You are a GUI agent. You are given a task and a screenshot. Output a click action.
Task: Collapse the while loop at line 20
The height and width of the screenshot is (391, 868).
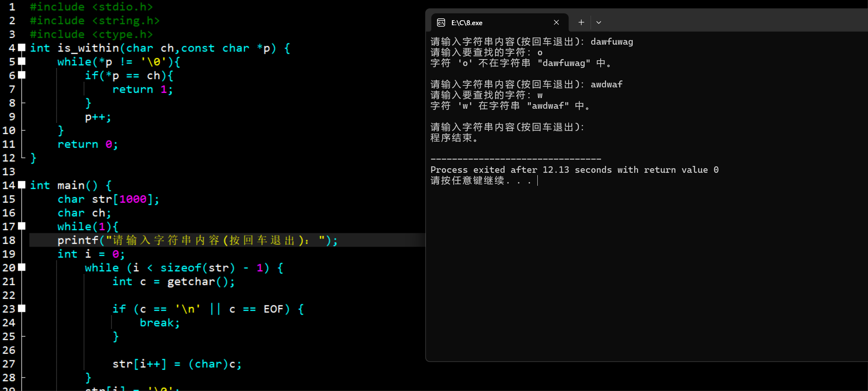click(22, 267)
